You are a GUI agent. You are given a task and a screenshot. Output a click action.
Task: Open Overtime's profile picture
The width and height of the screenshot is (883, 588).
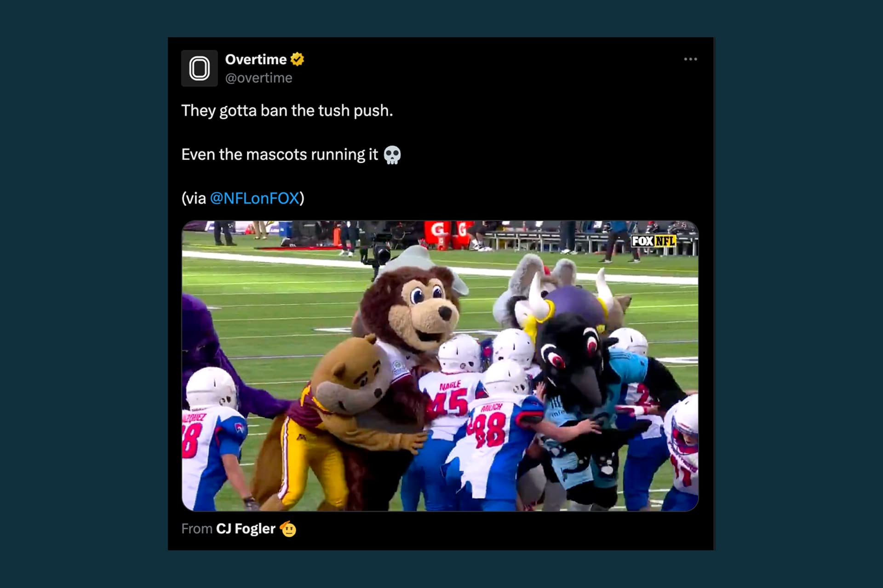point(200,69)
